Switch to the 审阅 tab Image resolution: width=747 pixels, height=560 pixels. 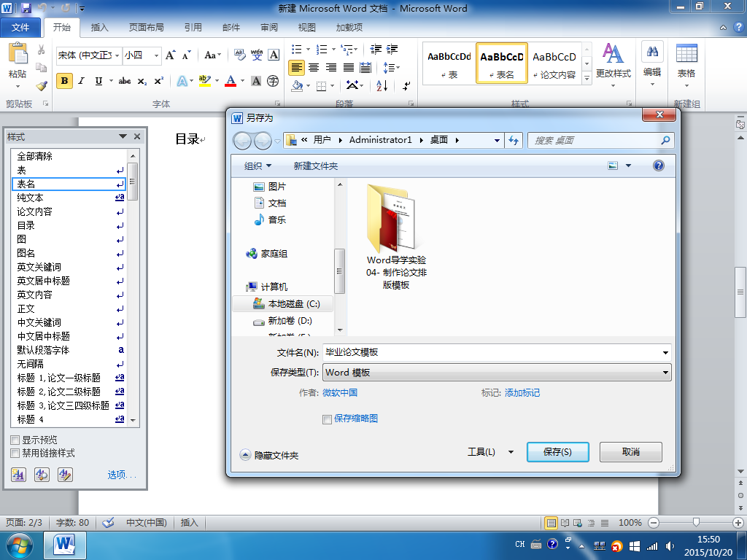pos(269,28)
